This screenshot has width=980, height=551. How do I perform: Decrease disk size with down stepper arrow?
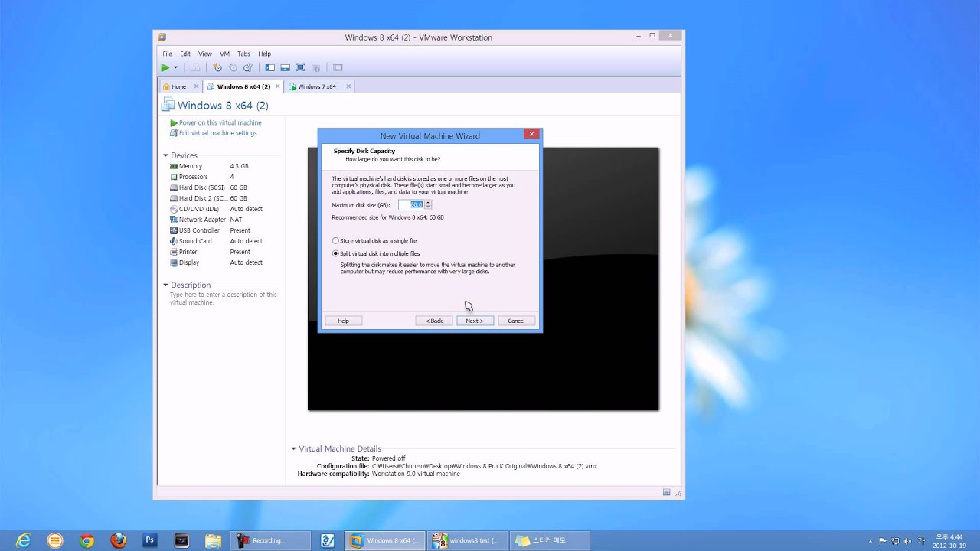click(428, 207)
